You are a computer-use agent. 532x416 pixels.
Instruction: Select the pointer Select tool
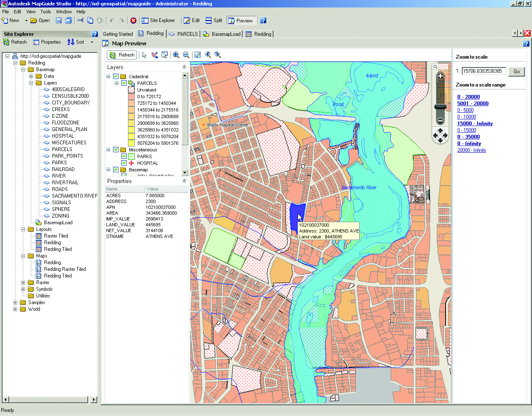coord(144,55)
